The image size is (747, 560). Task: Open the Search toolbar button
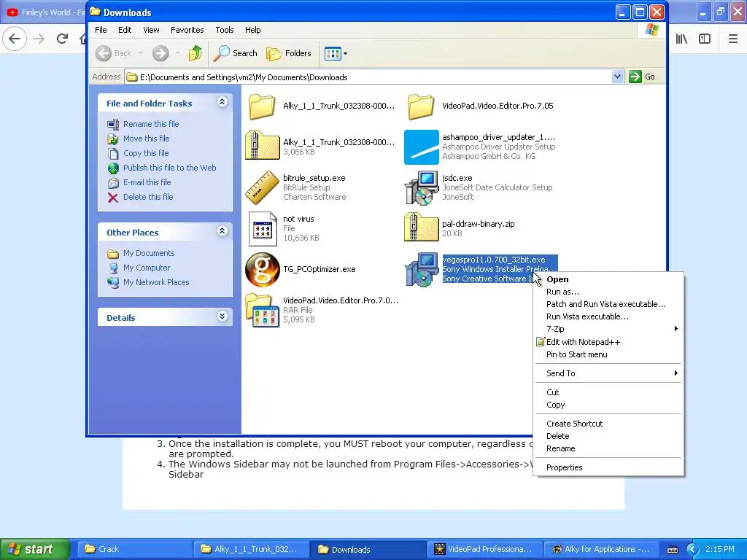point(235,53)
